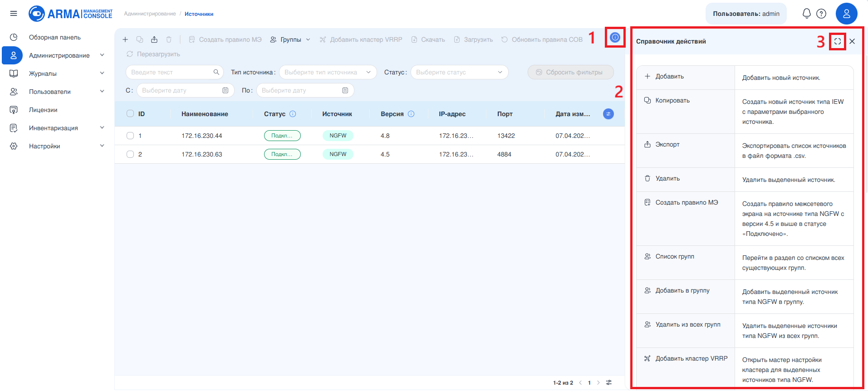
Task: Click the info icon next to Статус column
Action: [293, 114]
